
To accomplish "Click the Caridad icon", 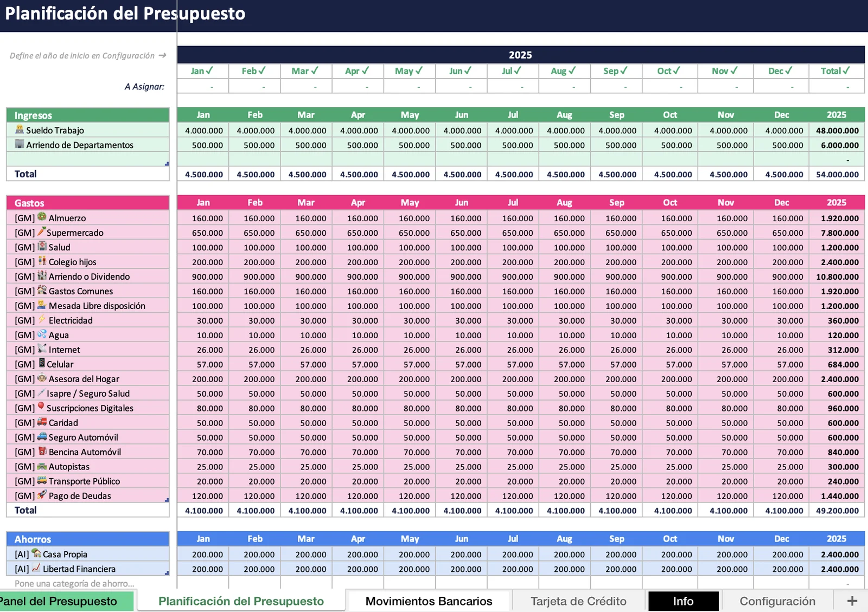I will pyautogui.click(x=42, y=422).
